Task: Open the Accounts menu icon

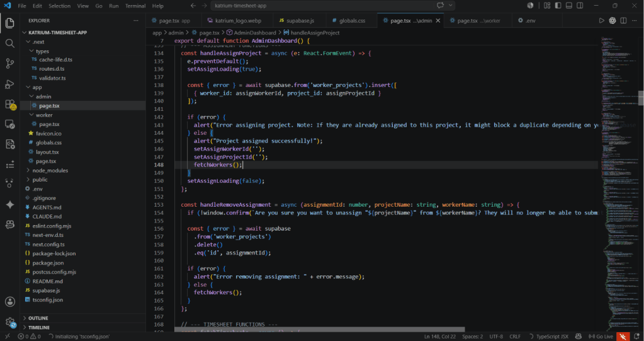Action: tap(10, 301)
